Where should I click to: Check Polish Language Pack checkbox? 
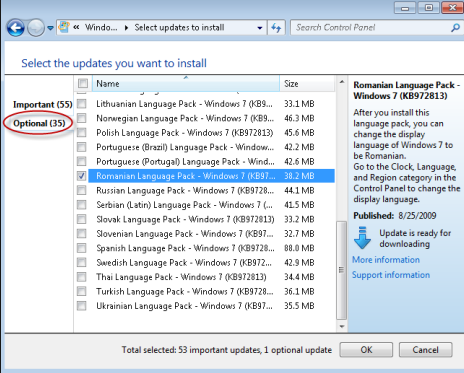81,133
